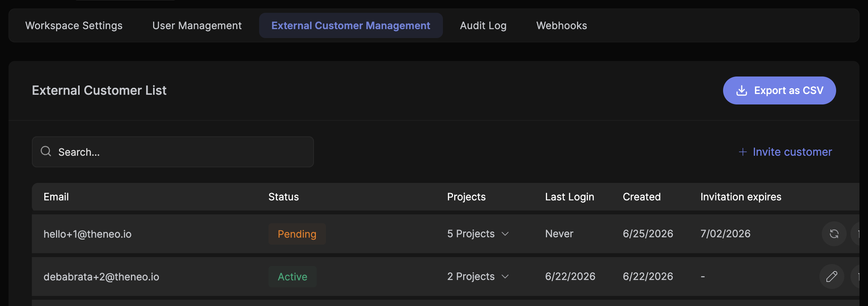Click the download icon in Export button
Viewport: 868px width, 306px height.
point(742,90)
